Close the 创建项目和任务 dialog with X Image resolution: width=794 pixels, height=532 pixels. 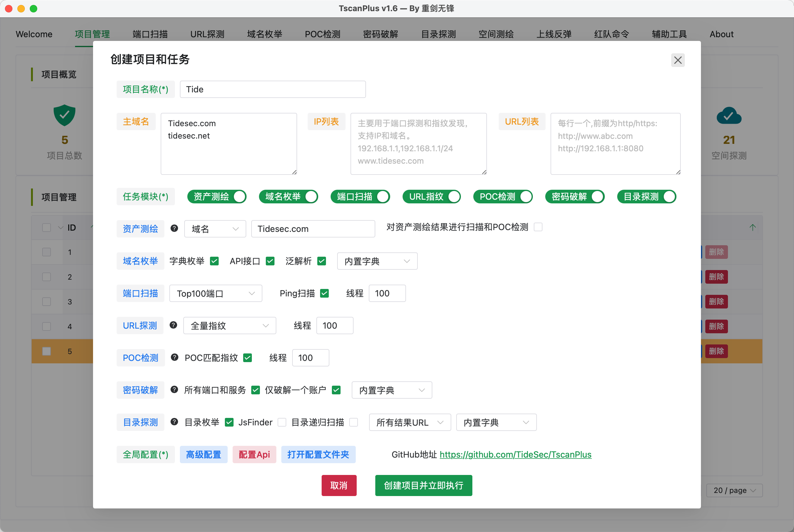point(678,60)
